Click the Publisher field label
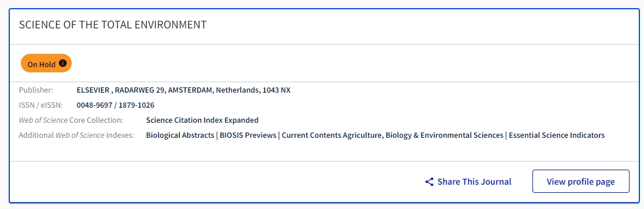 pyautogui.click(x=36, y=90)
